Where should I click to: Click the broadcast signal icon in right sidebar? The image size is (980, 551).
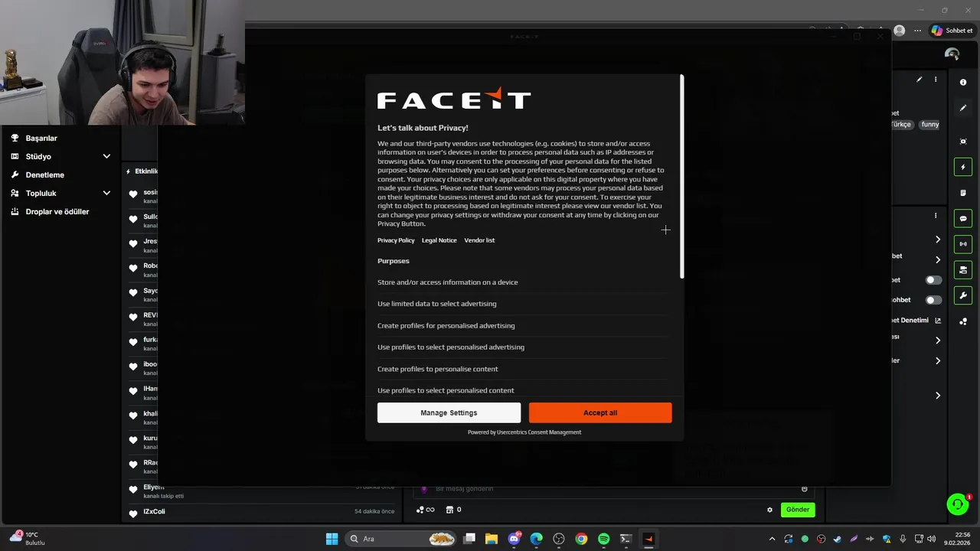(x=963, y=244)
